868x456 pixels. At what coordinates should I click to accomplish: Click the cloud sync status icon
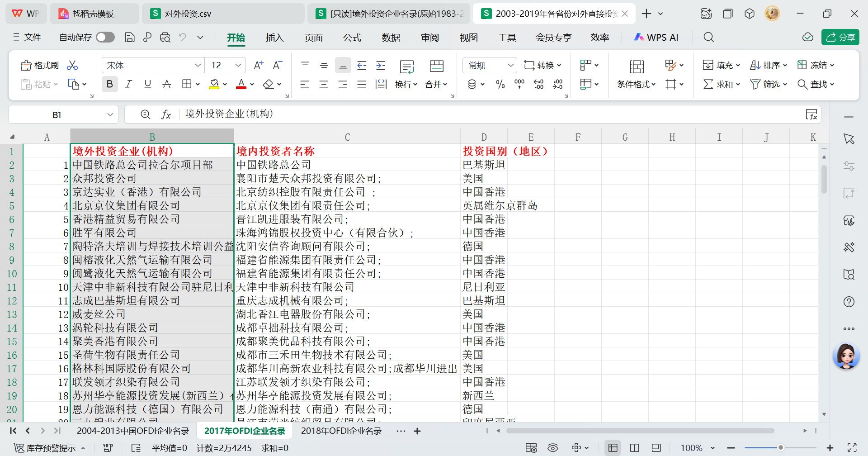(808, 38)
